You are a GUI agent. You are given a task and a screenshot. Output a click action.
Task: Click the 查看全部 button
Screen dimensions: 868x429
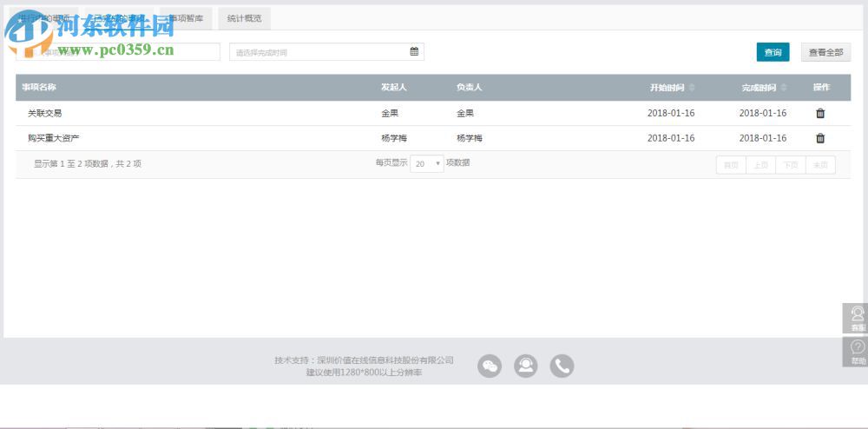[x=826, y=52]
